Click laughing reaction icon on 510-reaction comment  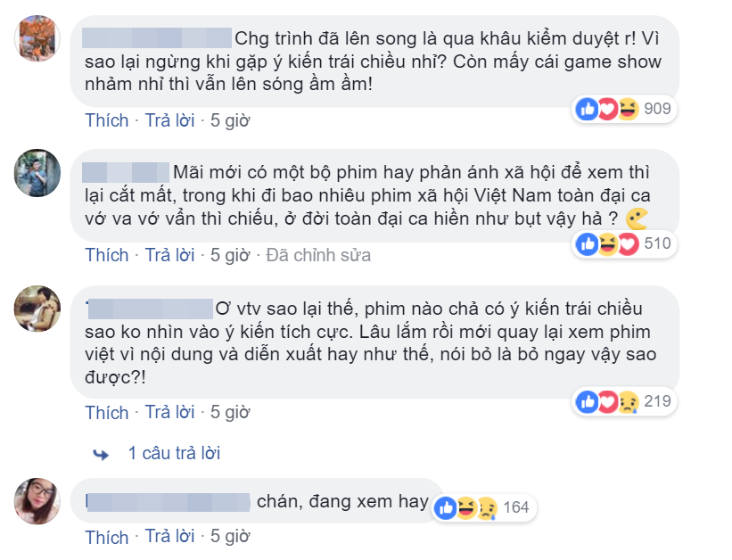pos(607,243)
